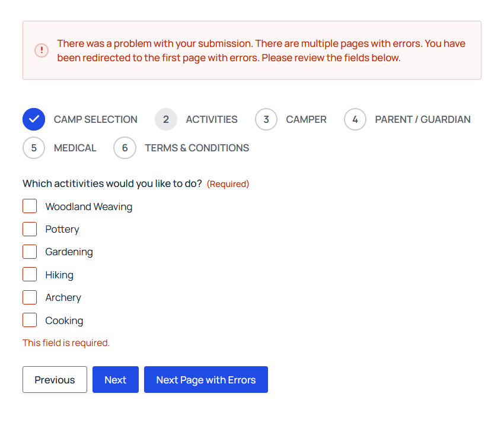504x438 pixels.
Task: Click the step 3 Camper circle
Action: (x=266, y=119)
